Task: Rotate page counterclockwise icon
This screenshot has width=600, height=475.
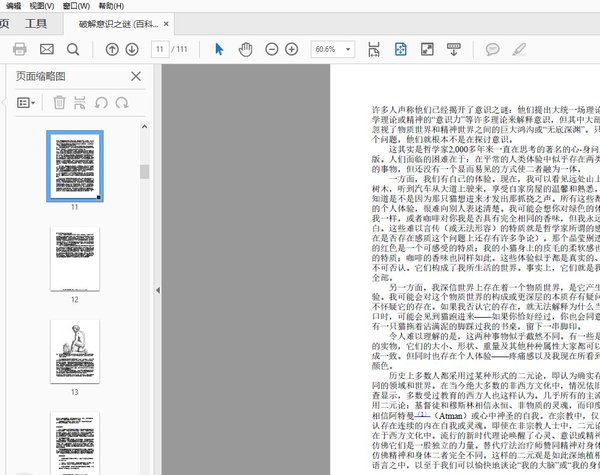Action: [101, 103]
